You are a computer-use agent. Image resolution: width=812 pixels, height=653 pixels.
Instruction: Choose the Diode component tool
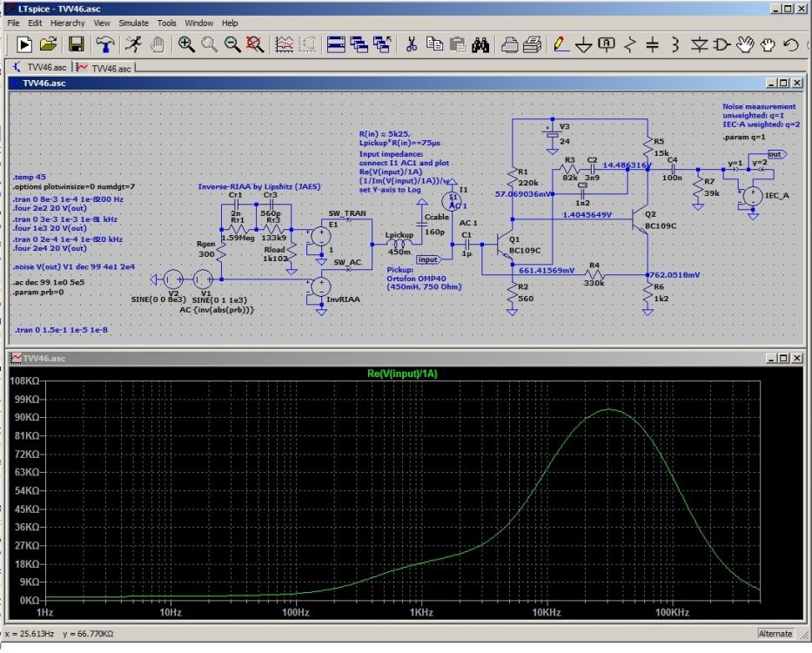[699, 44]
